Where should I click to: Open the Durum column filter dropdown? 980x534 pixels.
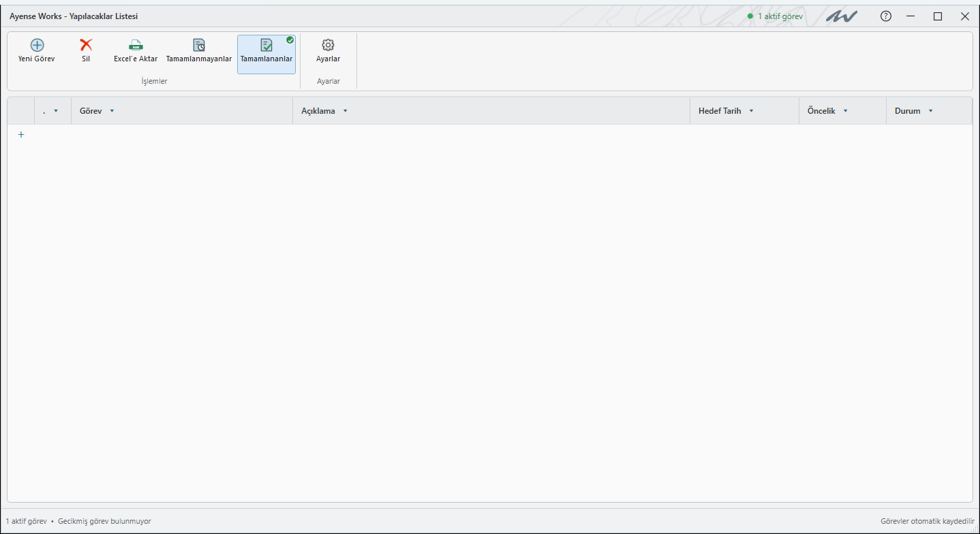coord(931,111)
